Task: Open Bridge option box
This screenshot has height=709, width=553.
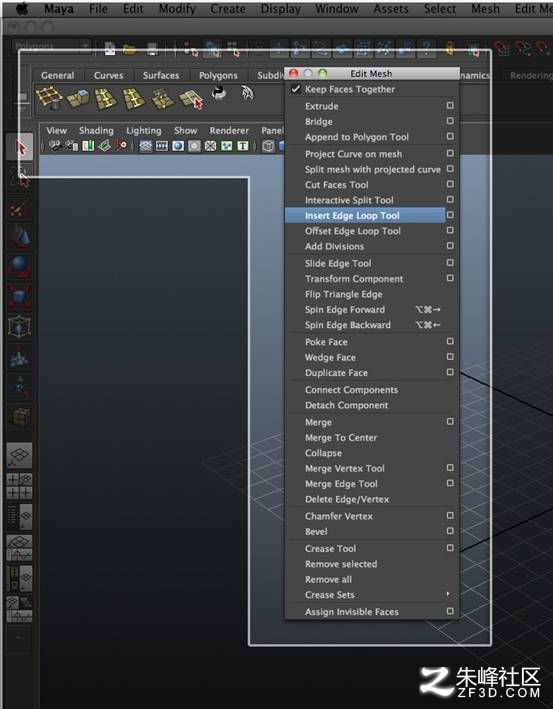Action: tap(450, 121)
